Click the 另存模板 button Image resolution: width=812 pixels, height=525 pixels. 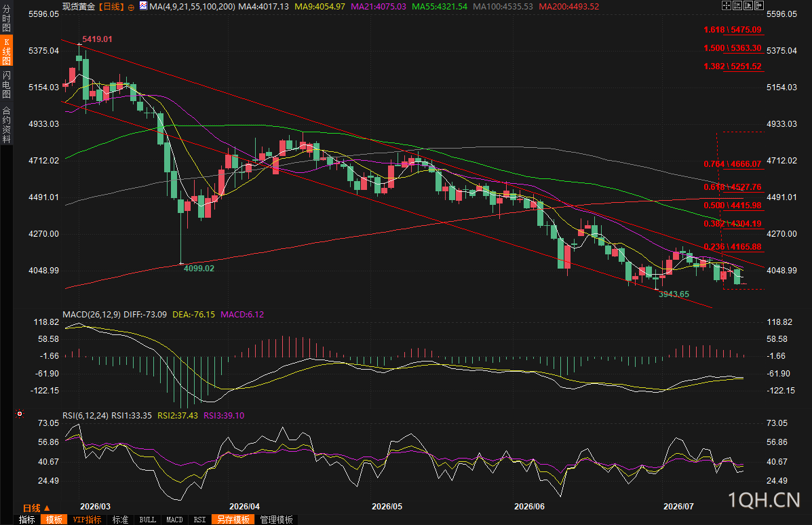pyautogui.click(x=233, y=520)
